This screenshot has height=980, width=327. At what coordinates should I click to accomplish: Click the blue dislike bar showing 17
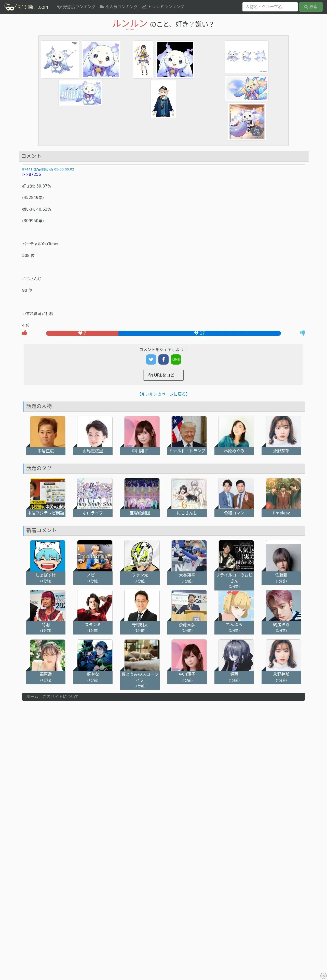[x=199, y=333]
